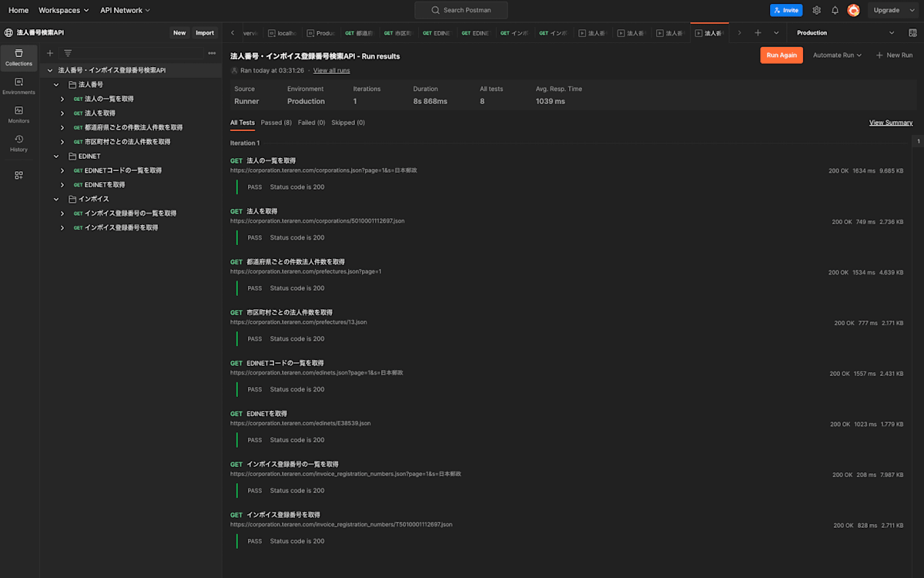The height and width of the screenshot is (578, 924).
Task: Click the Import button
Action: click(205, 32)
